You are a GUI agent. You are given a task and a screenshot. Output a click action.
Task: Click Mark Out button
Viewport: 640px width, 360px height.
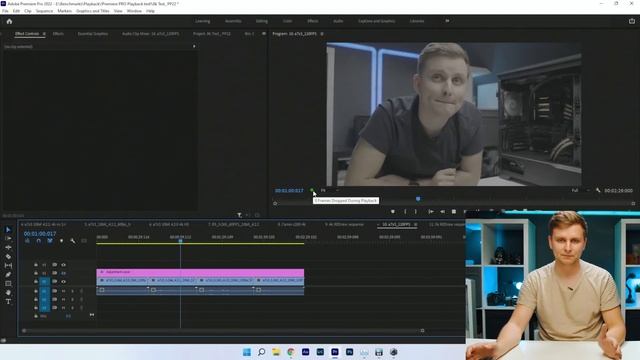pyautogui.click(x=416, y=211)
